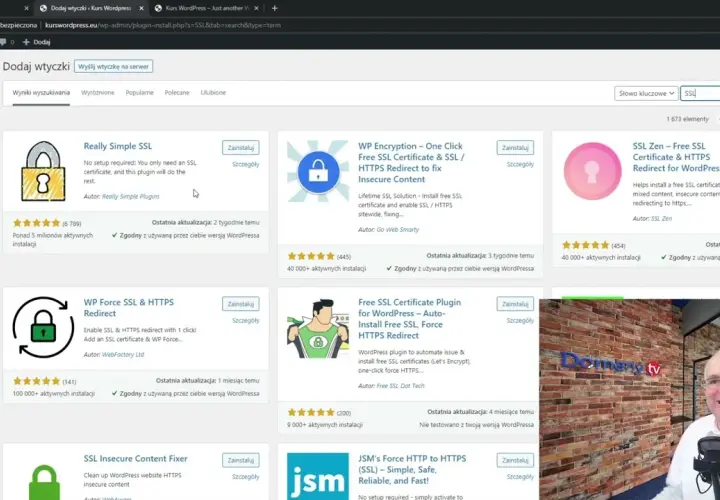Open the Polecane tab
This screenshot has height=500, width=720.
pos(177,93)
